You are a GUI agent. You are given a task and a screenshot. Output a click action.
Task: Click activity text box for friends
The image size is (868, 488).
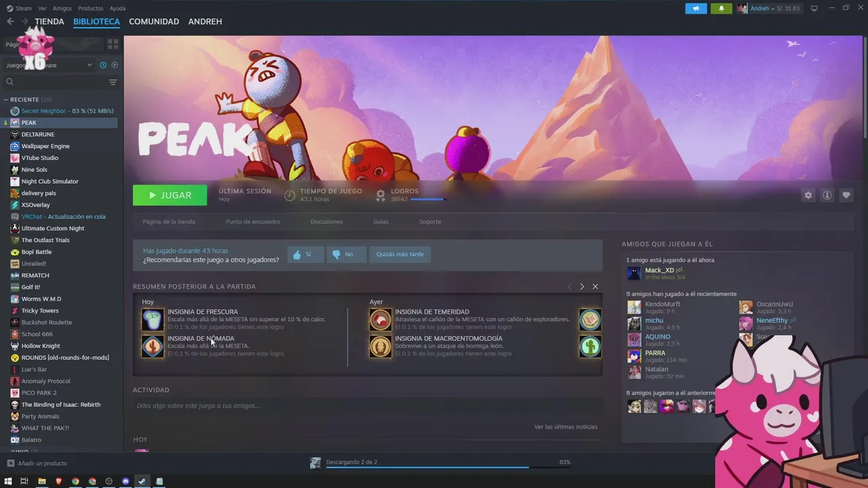pyautogui.click(x=366, y=406)
